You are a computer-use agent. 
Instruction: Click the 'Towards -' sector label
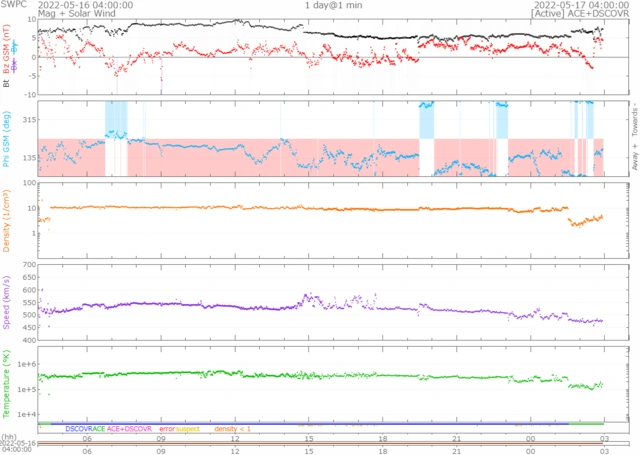tap(635, 120)
